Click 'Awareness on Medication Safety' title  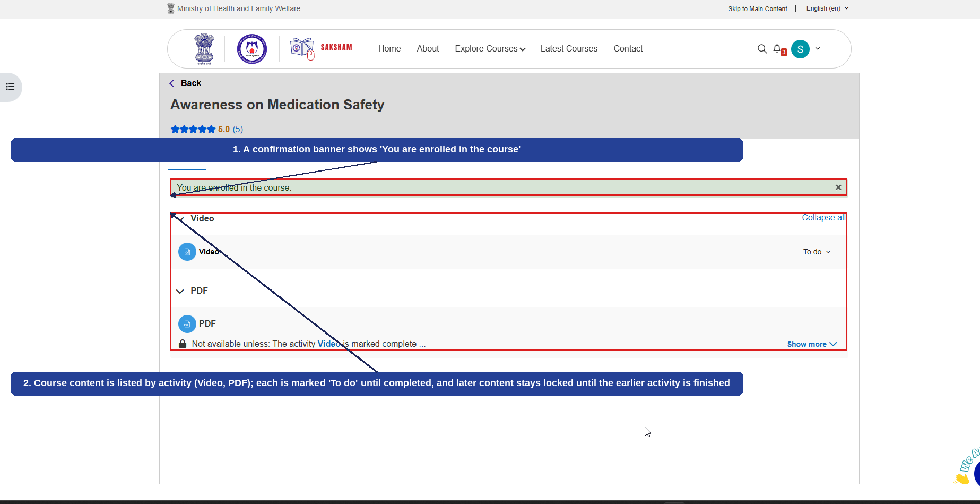(277, 105)
